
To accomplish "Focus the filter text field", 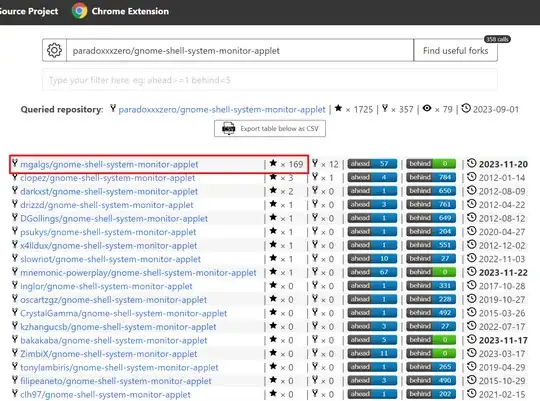I will coord(270,80).
